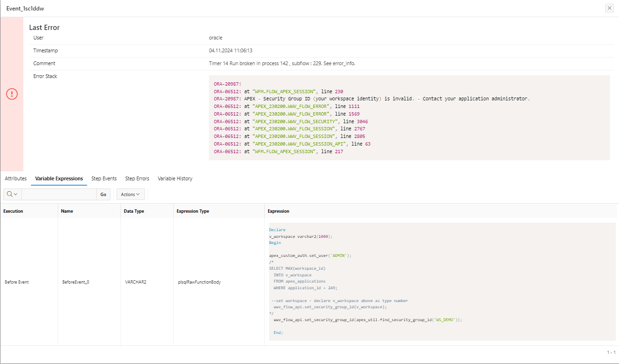
Task: Click the 'Error Stack' label
Action: click(45, 76)
